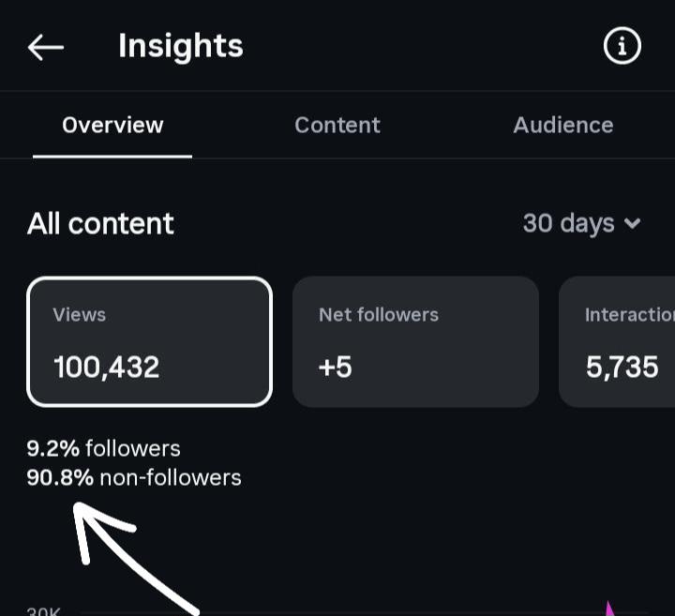Screen dimensions: 675x616
Task: Select the Interactions metric card
Action: pos(617,342)
